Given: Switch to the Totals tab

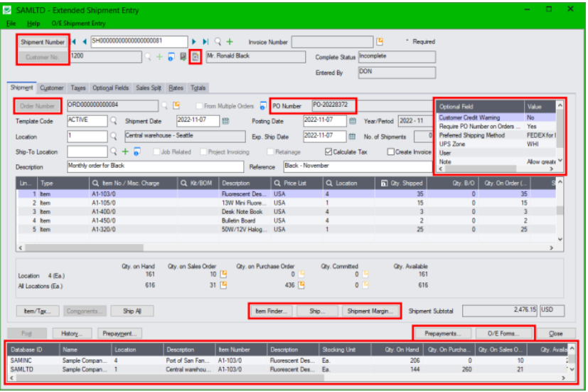Looking at the screenshot, I should click(198, 88).
